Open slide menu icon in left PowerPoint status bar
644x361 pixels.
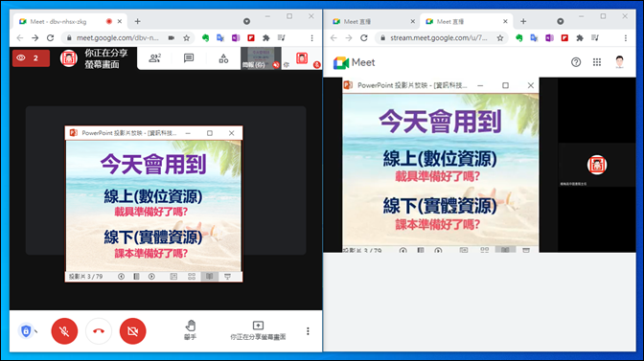tap(136, 277)
